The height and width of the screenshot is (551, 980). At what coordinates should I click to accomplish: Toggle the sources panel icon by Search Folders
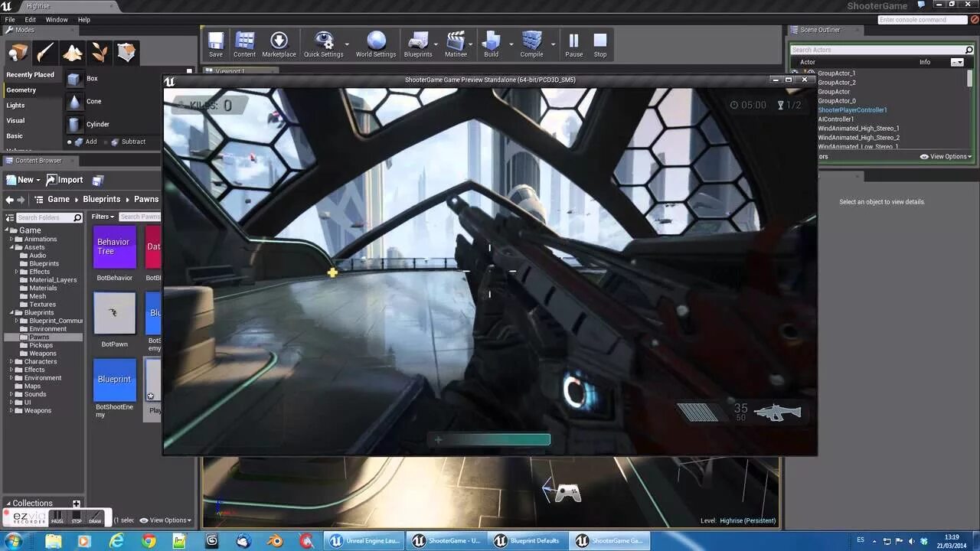click(9, 217)
